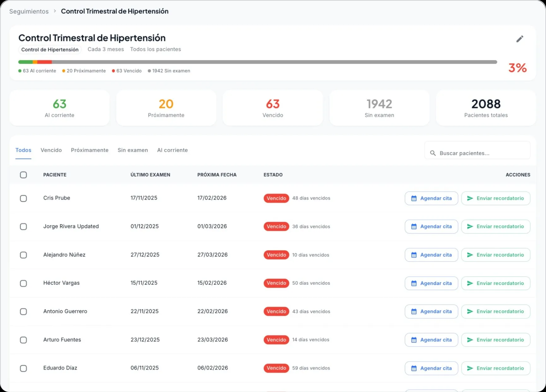Send reminder to Eduardo Díaz

pyautogui.click(x=496, y=368)
